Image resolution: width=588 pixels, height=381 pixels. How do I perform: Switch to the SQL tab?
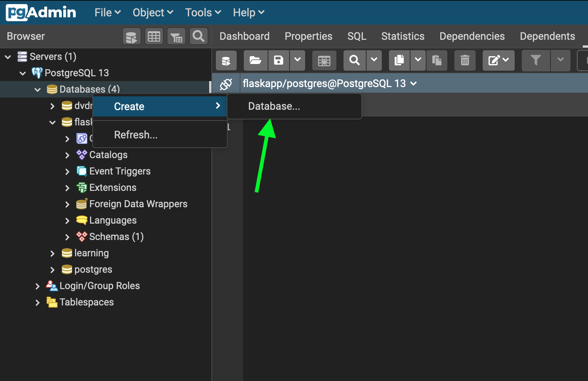[x=357, y=36]
